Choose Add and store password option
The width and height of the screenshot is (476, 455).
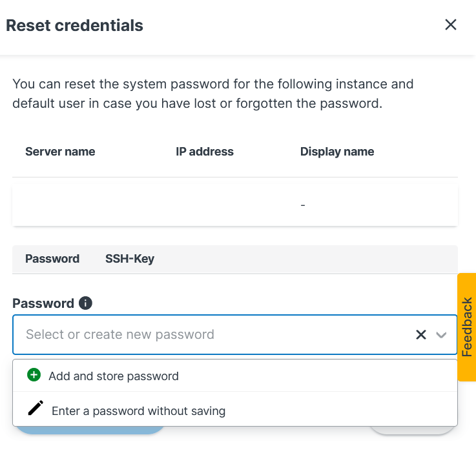click(x=114, y=376)
